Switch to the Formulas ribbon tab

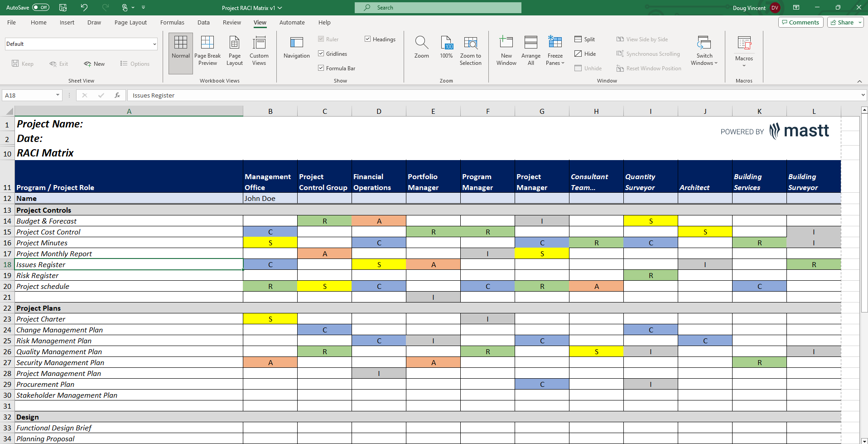point(172,22)
